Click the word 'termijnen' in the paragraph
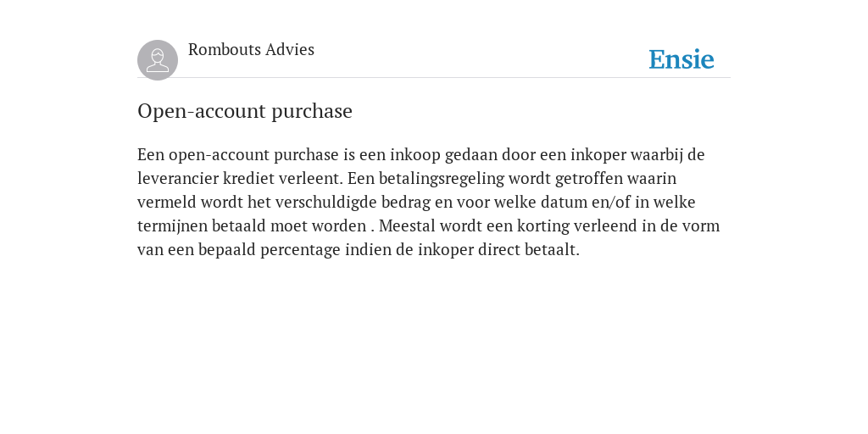The height and width of the screenshot is (434, 868). point(173,226)
